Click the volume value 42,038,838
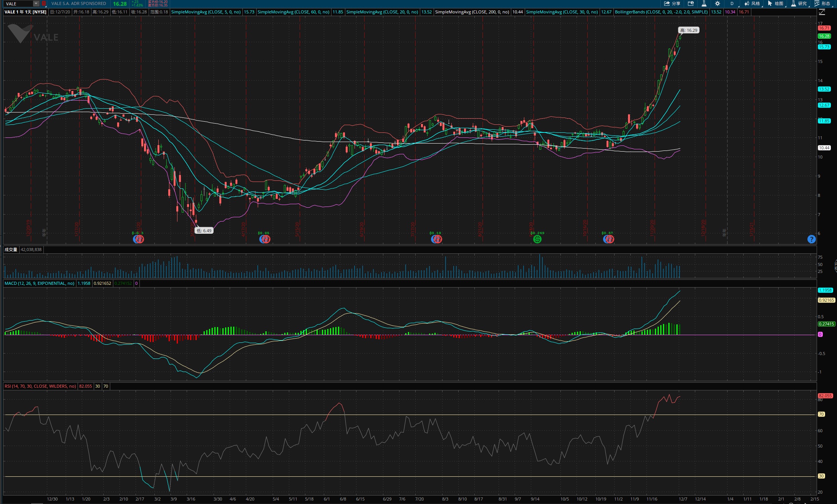Image resolution: width=837 pixels, height=504 pixels. (31, 250)
